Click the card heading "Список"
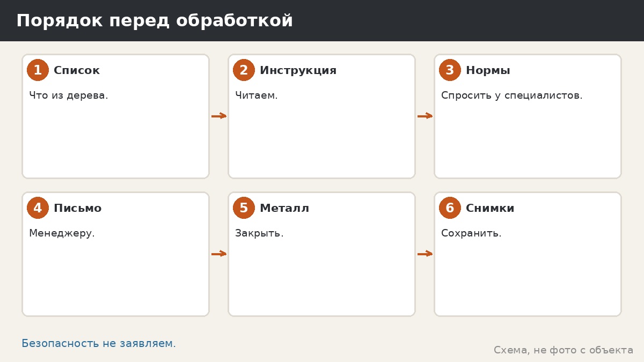This screenshot has height=362, width=644. tap(77, 70)
